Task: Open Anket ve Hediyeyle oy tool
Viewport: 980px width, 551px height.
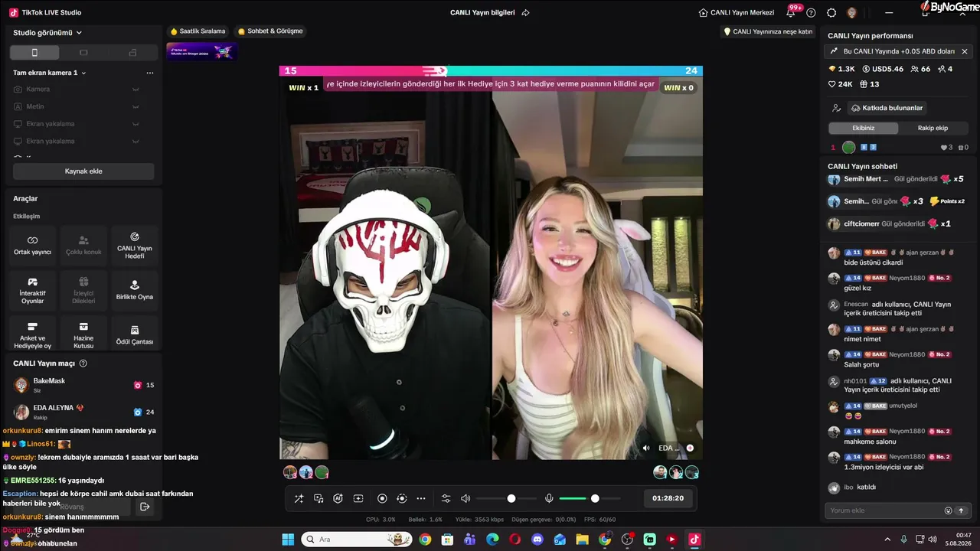Action: 32,334
